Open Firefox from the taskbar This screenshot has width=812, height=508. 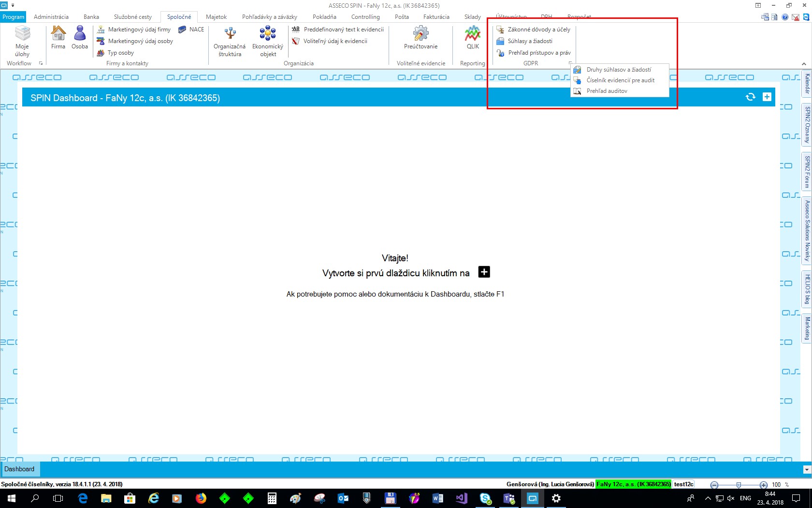[x=201, y=498]
